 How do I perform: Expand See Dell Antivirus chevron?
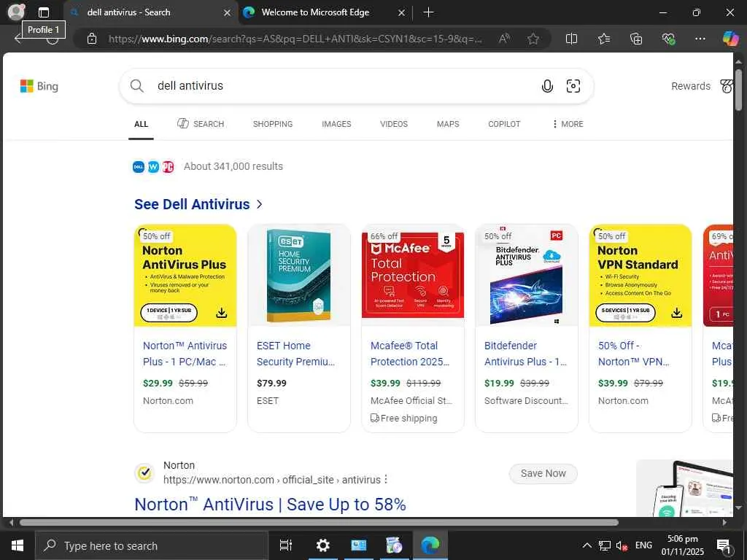[x=259, y=204]
